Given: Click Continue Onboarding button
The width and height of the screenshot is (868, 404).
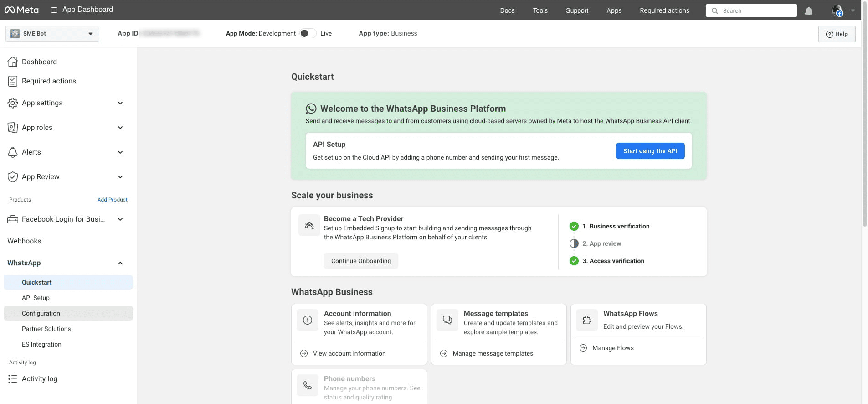Looking at the screenshot, I should tap(361, 261).
